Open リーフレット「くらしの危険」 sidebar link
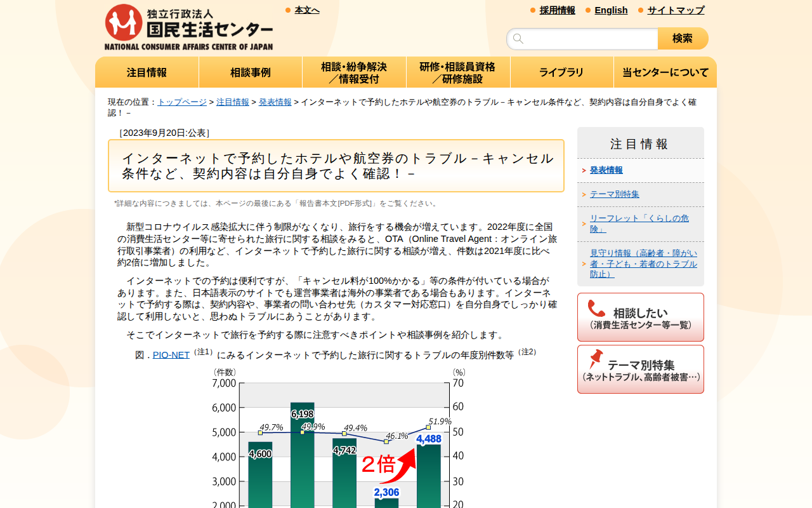Screen dimensions: 812x508 (639, 224)
